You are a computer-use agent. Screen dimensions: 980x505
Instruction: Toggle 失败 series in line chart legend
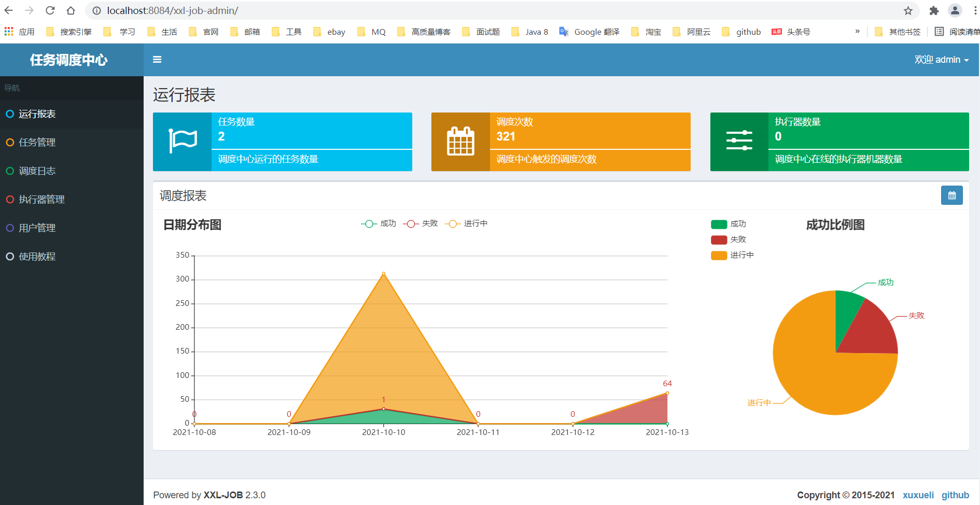(421, 223)
